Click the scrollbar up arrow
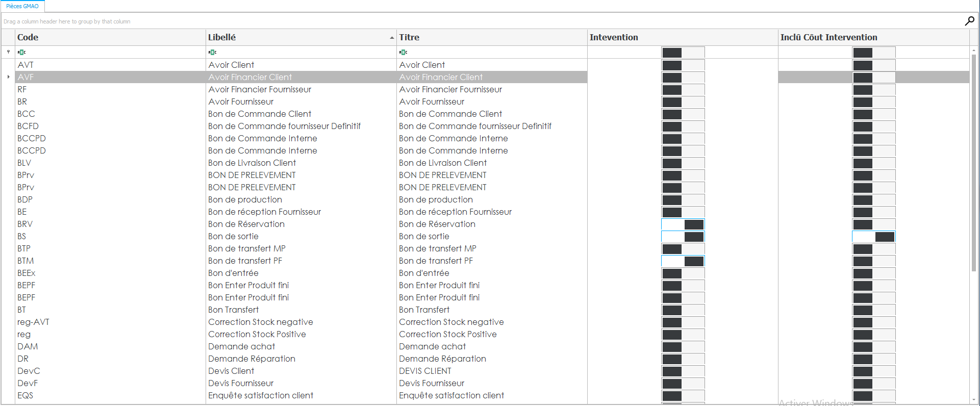 click(974, 50)
